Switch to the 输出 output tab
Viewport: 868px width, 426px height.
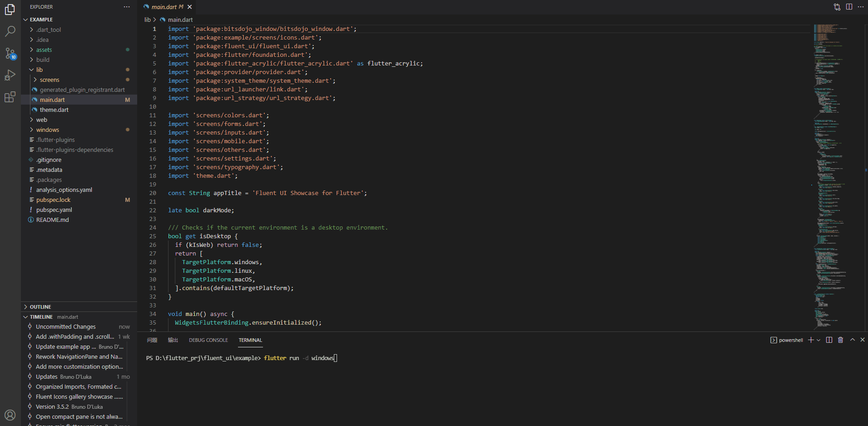[173, 340]
